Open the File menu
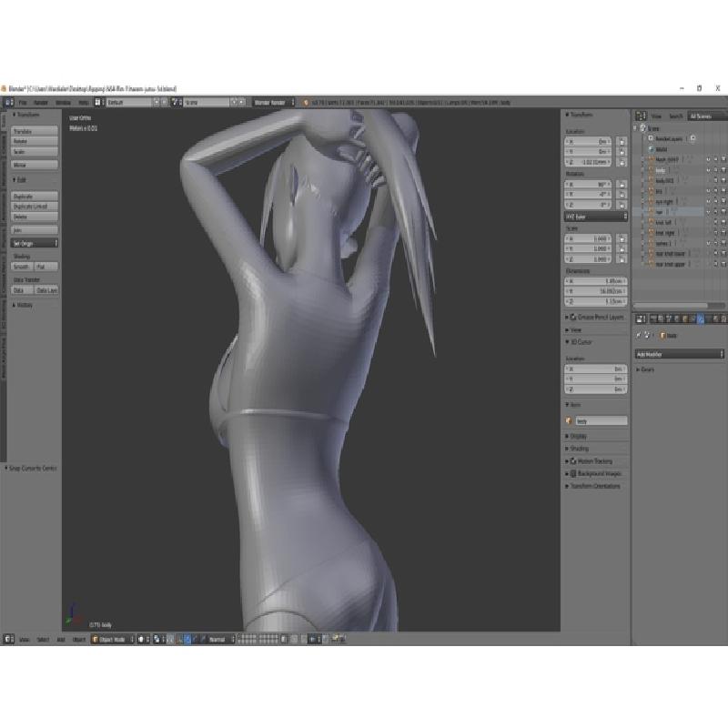Viewport: 728px width, 728px height. point(23,103)
